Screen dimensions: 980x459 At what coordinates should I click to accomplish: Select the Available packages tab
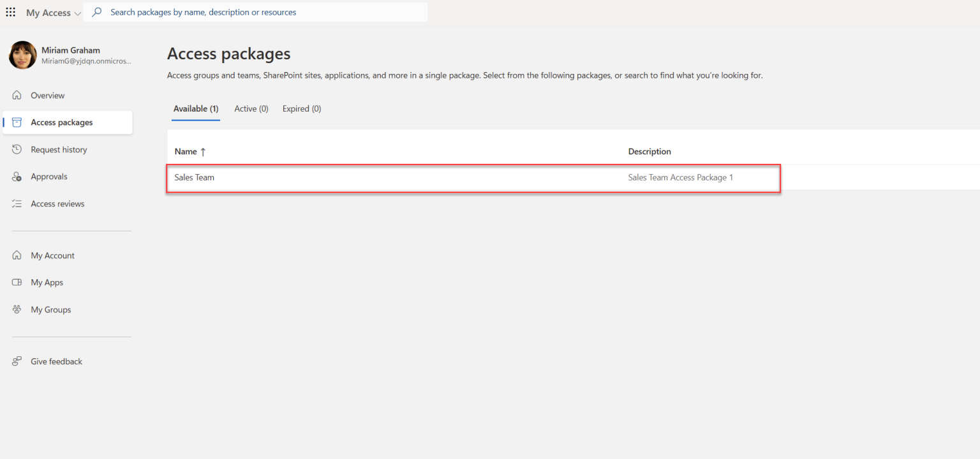(195, 108)
